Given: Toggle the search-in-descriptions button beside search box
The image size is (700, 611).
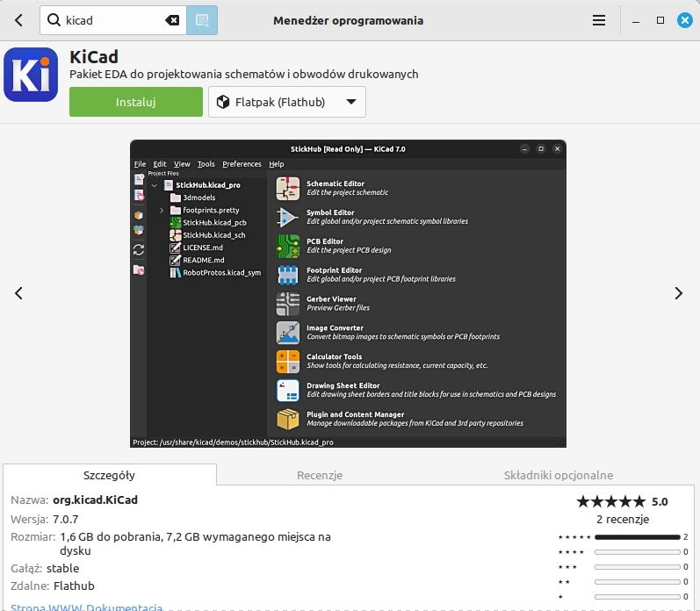Looking at the screenshot, I should 202,20.
